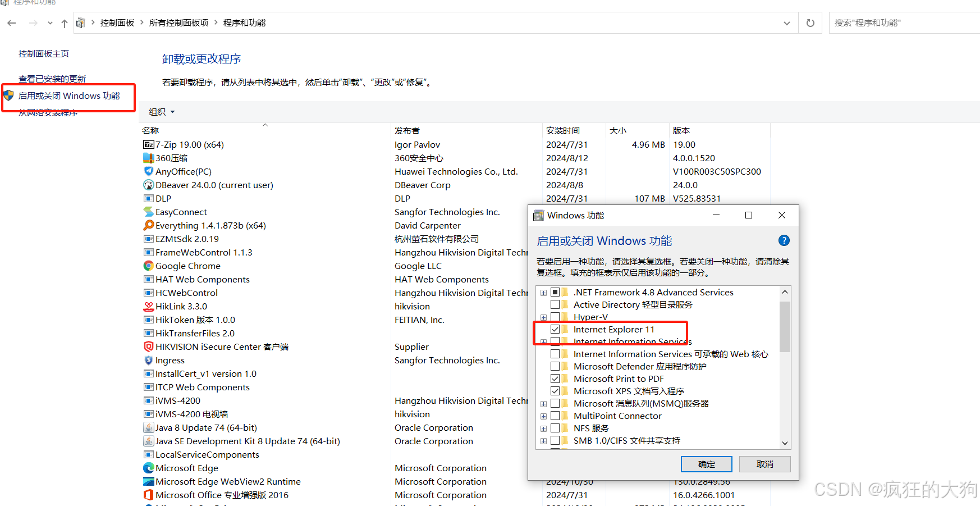Uncheck Microsoft Print to PDF
This screenshot has width=980, height=506.
(555, 379)
